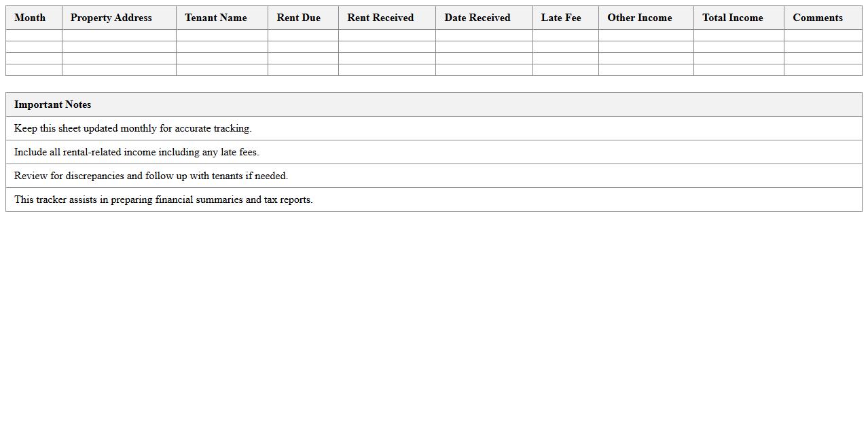Click the first empty Property Address cell
The width and height of the screenshot is (868, 441).
pyautogui.click(x=119, y=35)
